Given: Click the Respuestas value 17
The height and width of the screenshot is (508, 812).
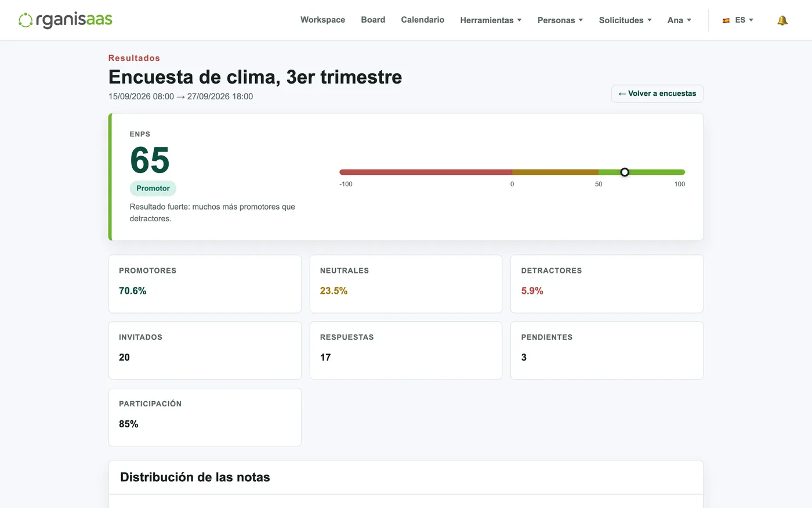Looking at the screenshot, I should [x=325, y=358].
